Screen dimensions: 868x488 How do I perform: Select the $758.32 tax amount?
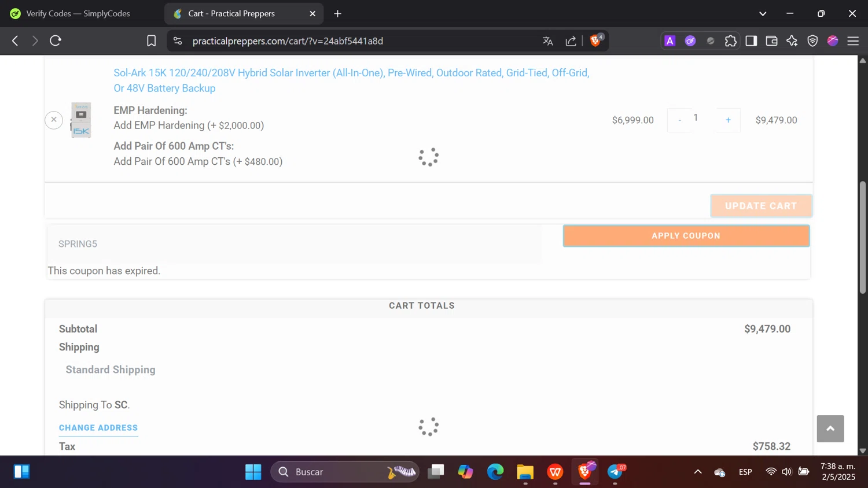coord(771,446)
